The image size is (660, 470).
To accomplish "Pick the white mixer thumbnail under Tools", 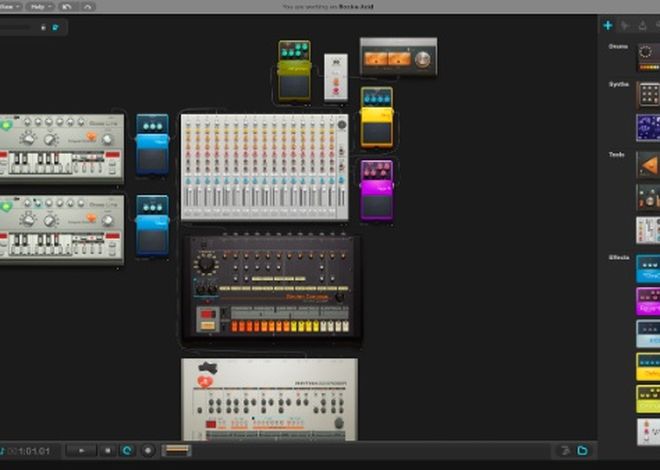I will click(x=649, y=230).
